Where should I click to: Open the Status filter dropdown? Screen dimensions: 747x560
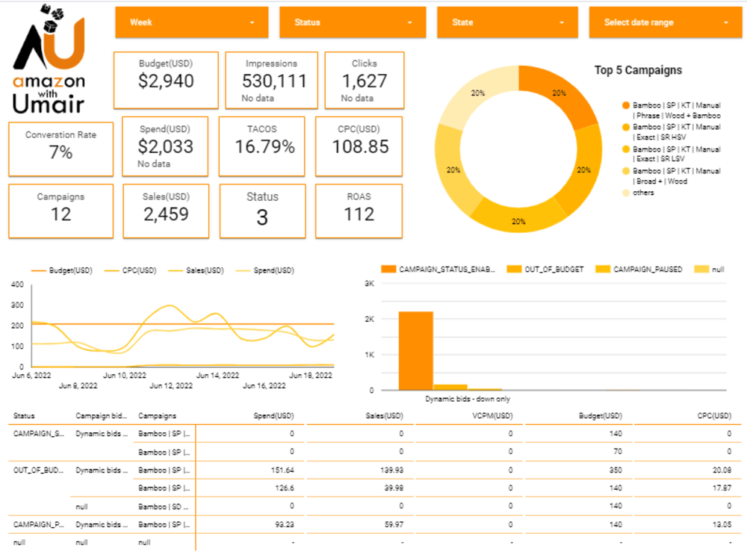[x=353, y=22]
